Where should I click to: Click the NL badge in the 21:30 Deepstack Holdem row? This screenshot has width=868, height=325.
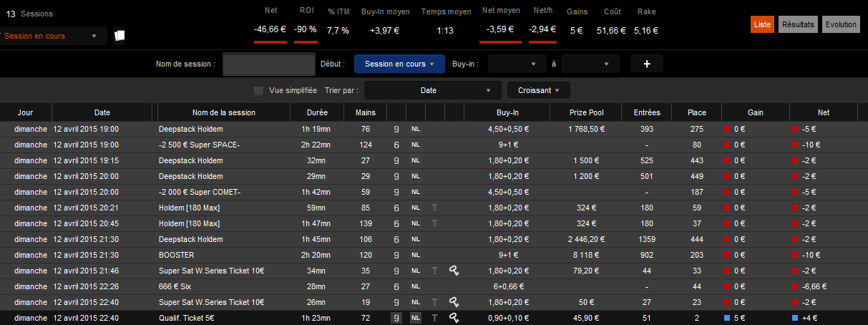pos(416,239)
